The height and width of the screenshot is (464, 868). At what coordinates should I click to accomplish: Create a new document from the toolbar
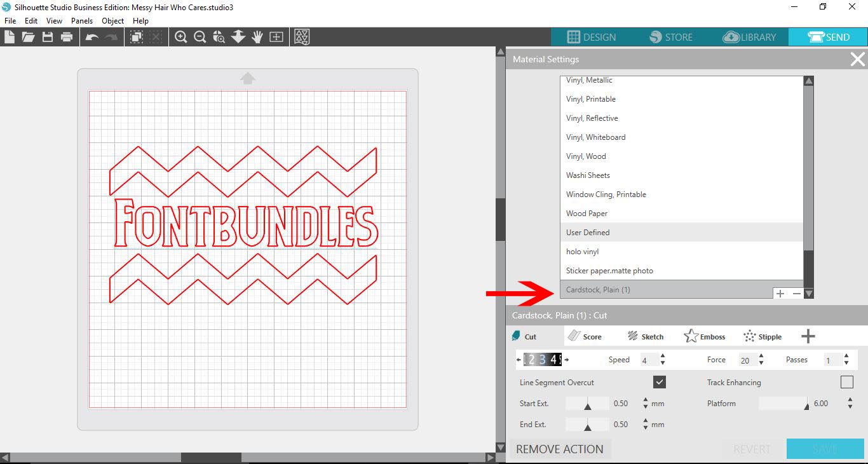pos(10,37)
